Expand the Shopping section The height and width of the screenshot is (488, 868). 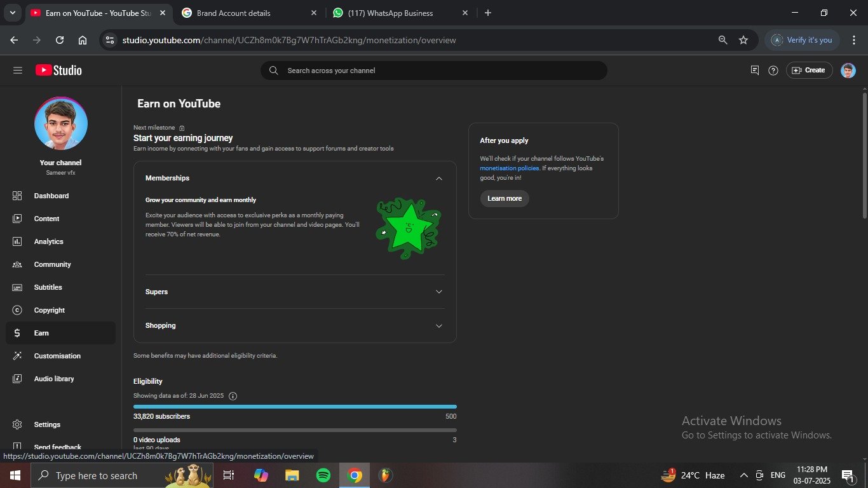295,325
